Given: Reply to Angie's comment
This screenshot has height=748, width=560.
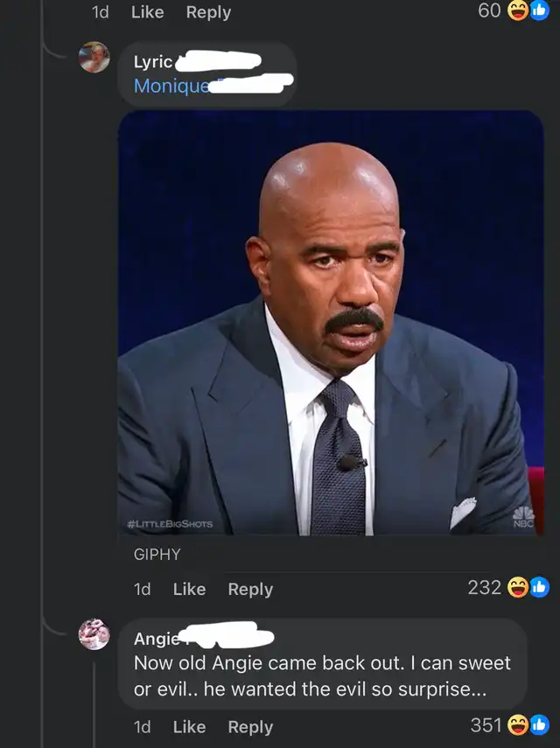Looking at the screenshot, I should [250, 726].
